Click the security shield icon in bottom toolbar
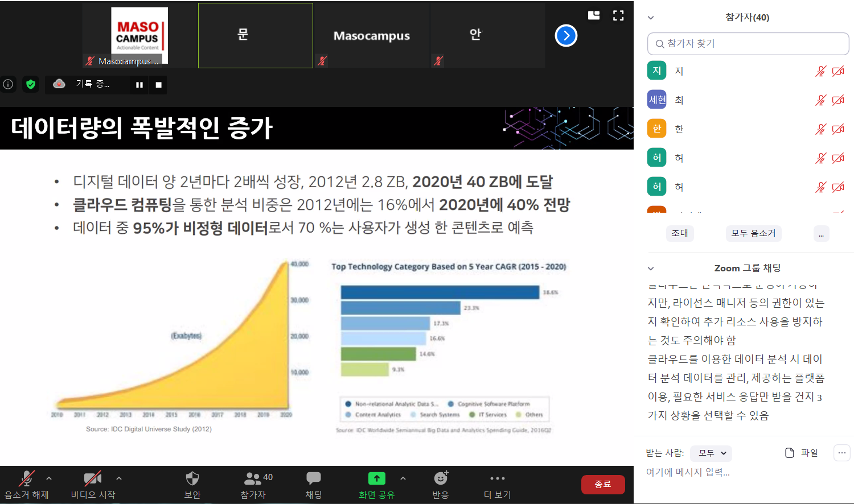 click(x=192, y=478)
